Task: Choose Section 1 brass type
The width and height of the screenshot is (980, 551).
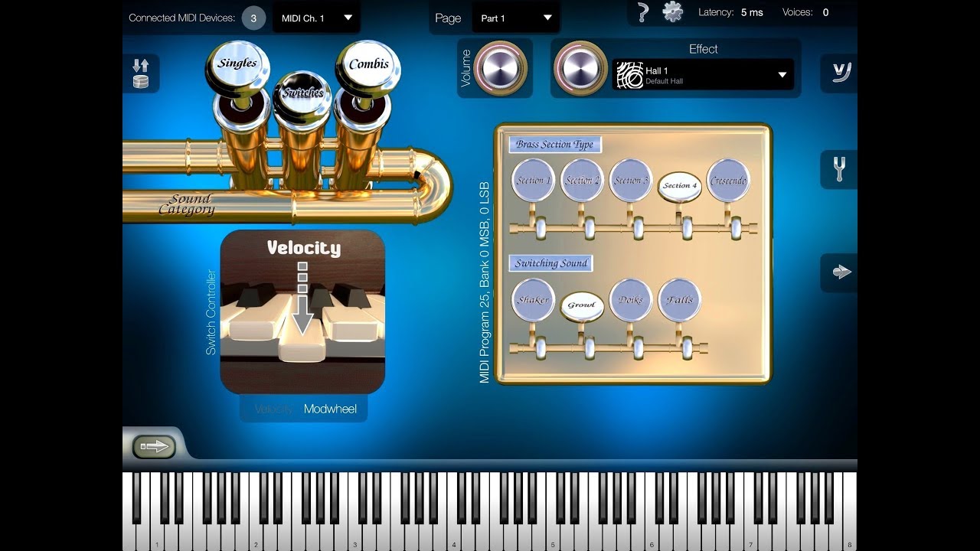Action: [533, 181]
